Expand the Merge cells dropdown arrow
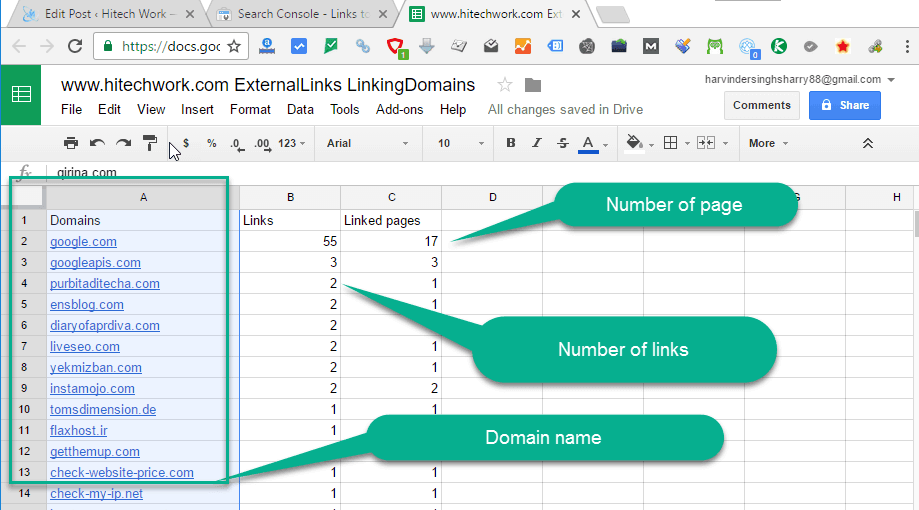 pos(726,144)
